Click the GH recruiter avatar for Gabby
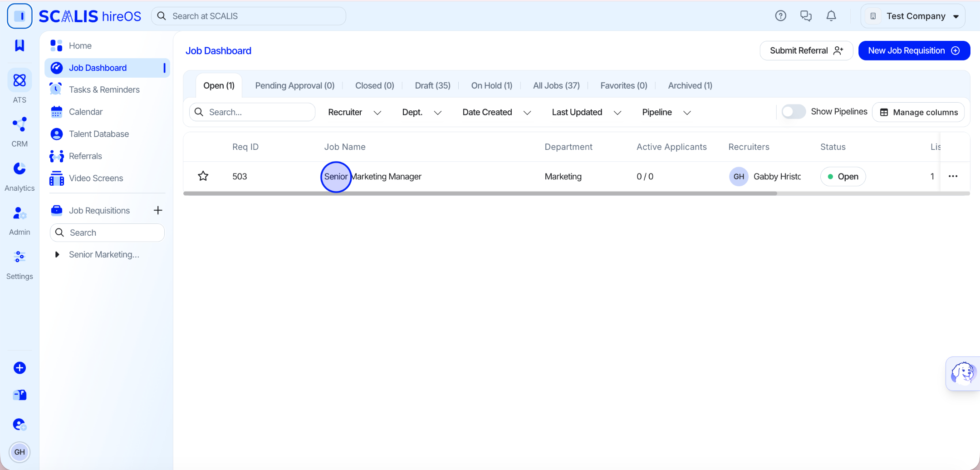980x470 pixels. pos(739,176)
